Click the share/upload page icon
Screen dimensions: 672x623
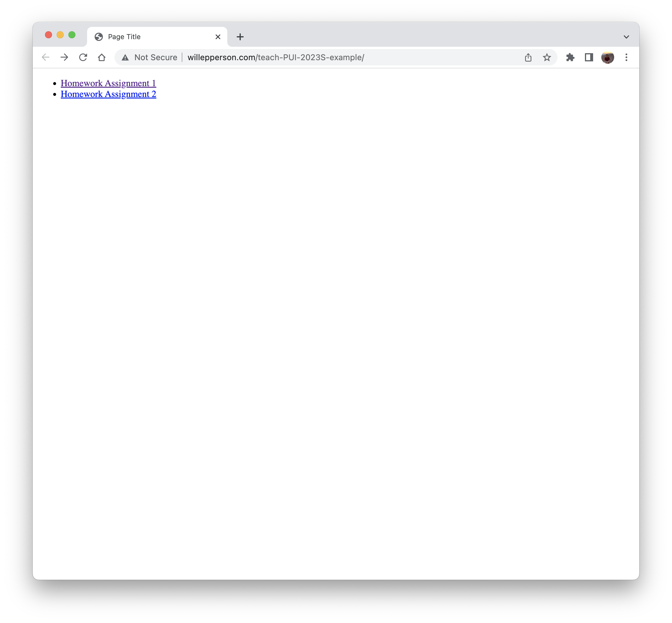528,57
